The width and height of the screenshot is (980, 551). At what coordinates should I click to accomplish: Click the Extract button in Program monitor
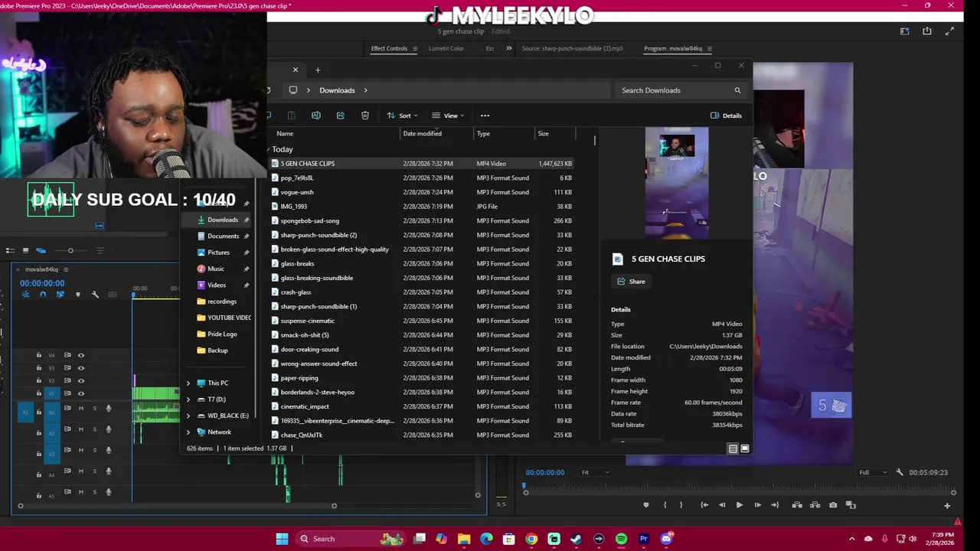tap(815, 505)
